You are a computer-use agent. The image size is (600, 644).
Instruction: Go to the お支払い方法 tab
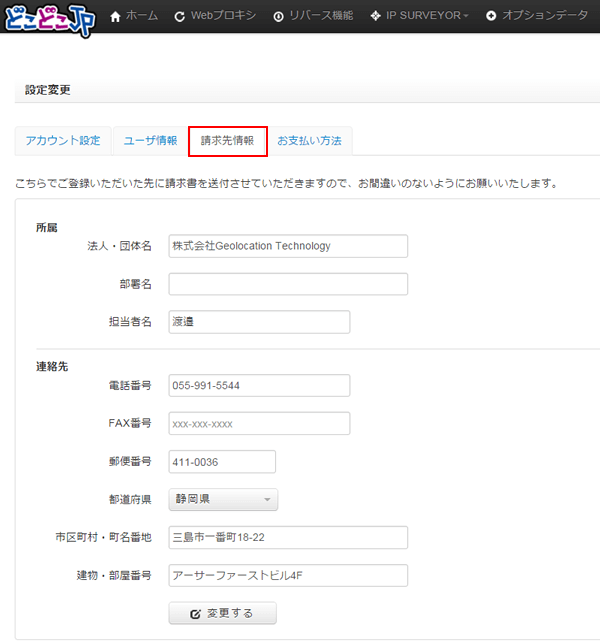309,141
